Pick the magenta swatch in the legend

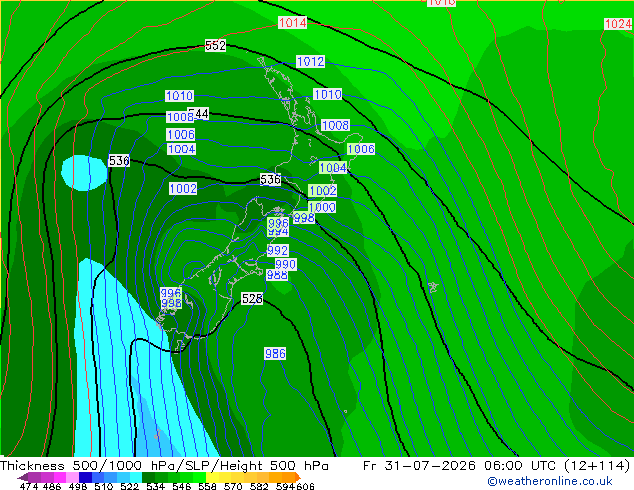[60, 477]
